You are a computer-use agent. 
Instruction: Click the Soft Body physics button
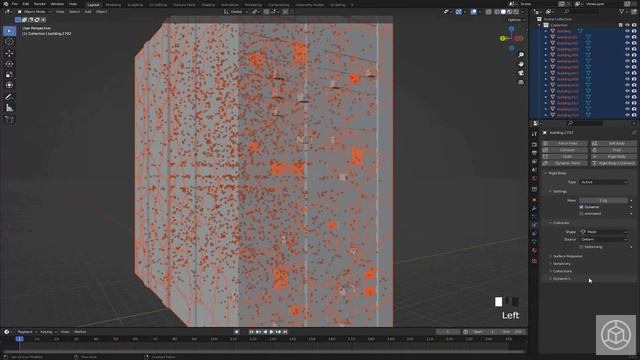[x=613, y=143]
